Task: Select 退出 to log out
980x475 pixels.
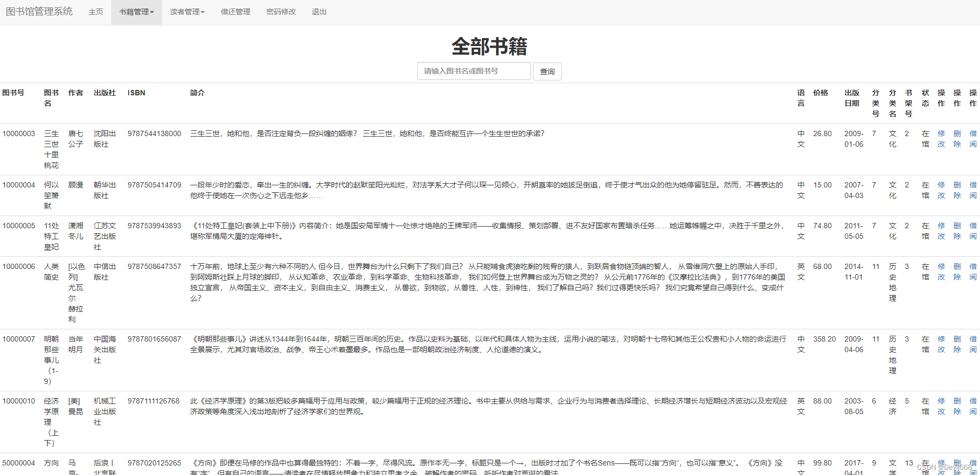Action: pyautogui.click(x=319, y=12)
